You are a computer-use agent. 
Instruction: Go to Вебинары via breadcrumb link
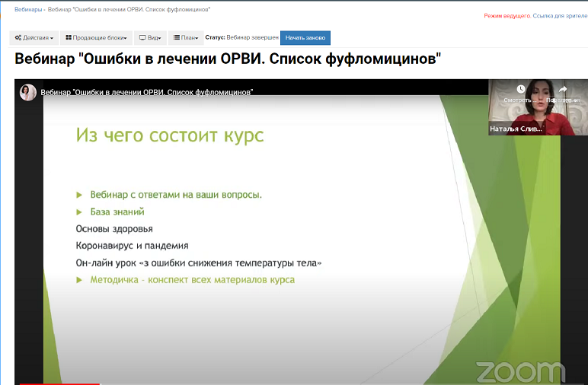(x=28, y=9)
